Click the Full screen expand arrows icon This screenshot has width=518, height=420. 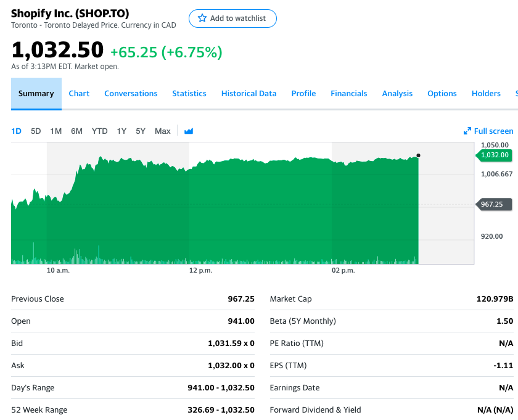[x=467, y=131]
